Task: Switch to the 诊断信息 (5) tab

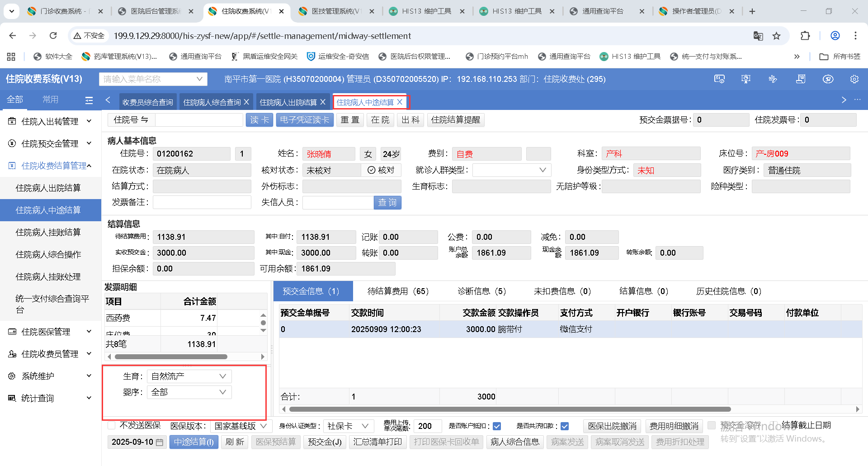Action: point(482,291)
